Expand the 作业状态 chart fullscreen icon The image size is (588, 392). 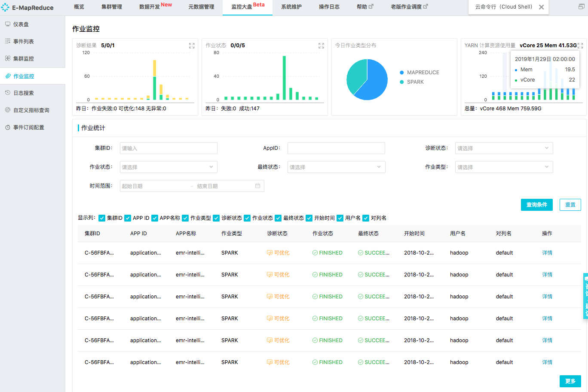[x=321, y=46]
